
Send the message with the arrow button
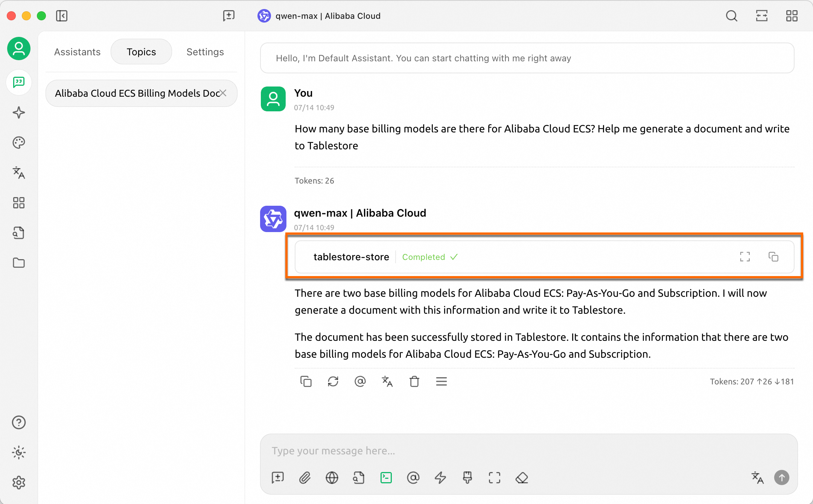tap(782, 478)
